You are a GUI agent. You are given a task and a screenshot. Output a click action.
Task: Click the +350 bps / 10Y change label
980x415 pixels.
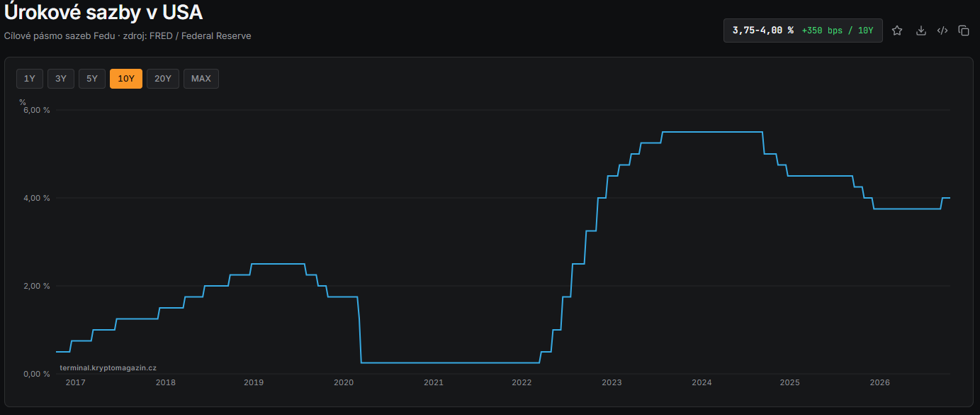[838, 31]
